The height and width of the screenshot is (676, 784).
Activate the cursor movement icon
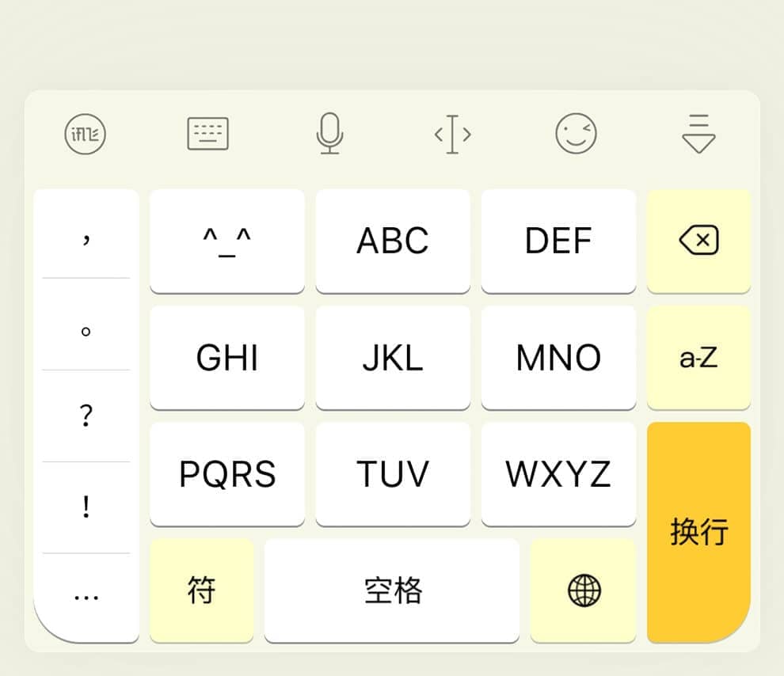[x=452, y=134]
